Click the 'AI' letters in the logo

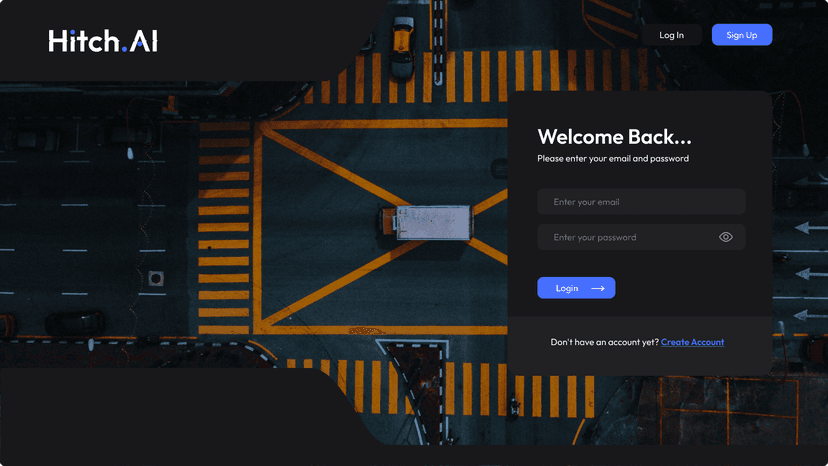click(x=144, y=41)
